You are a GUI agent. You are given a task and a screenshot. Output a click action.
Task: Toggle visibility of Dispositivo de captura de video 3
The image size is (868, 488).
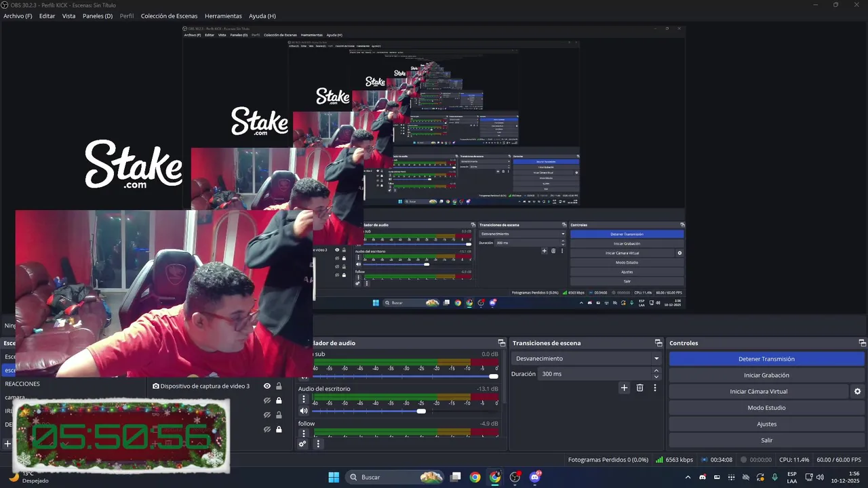[x=267, y=386]
